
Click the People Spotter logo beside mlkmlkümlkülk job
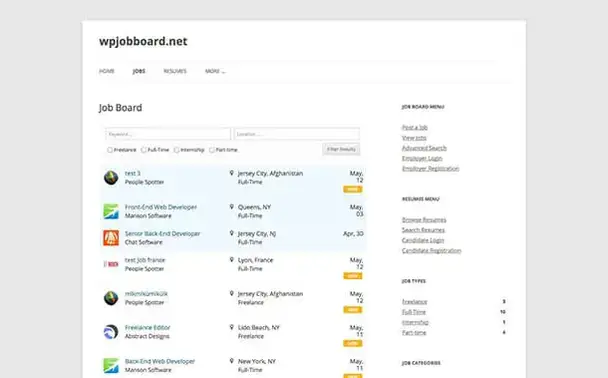pyautogui.click(x=111, y=298)
